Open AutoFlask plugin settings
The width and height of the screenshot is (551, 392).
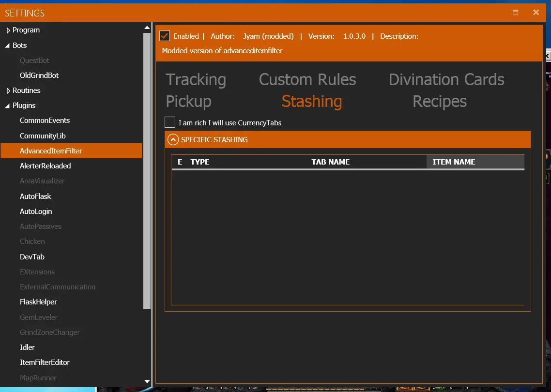click(x=35, y=196)
